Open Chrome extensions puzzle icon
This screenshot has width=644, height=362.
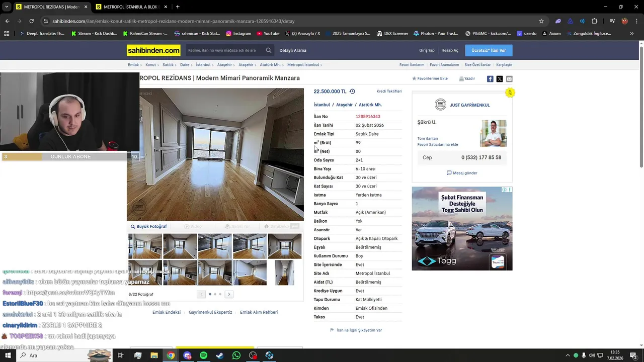click(594, 21)
